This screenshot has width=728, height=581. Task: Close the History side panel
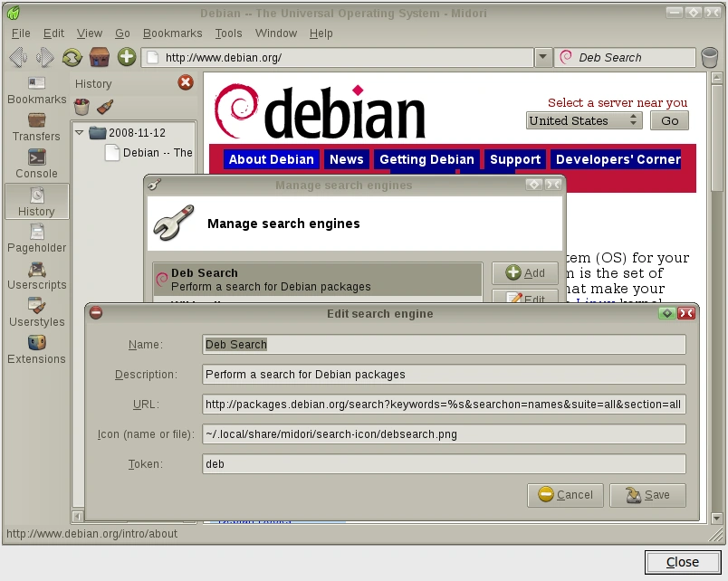[186, 82]
